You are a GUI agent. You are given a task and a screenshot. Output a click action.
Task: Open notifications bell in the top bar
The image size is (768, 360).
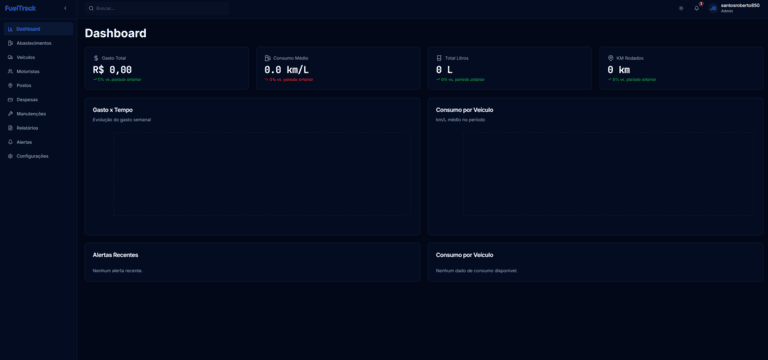pyautogui.click(x=696, y=8)
